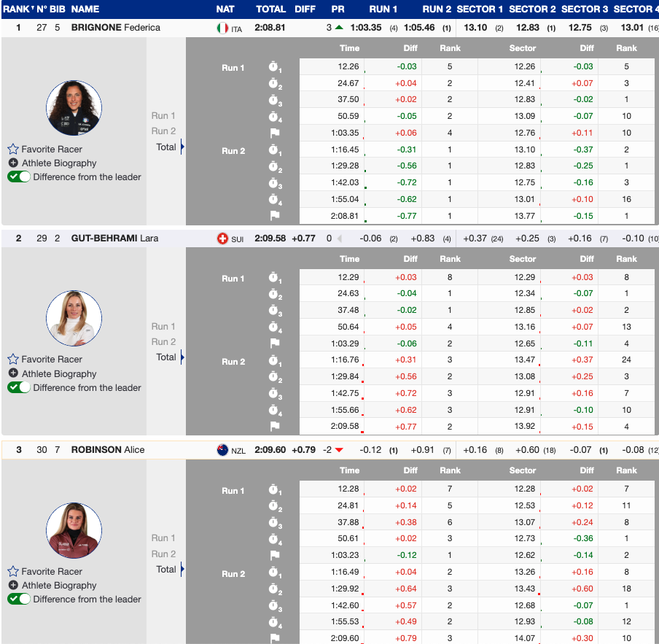Viewport: 659px width, 644px height.
Task: Click Gut-Behrami's athlete portrait photo
Action: point(74,319)
